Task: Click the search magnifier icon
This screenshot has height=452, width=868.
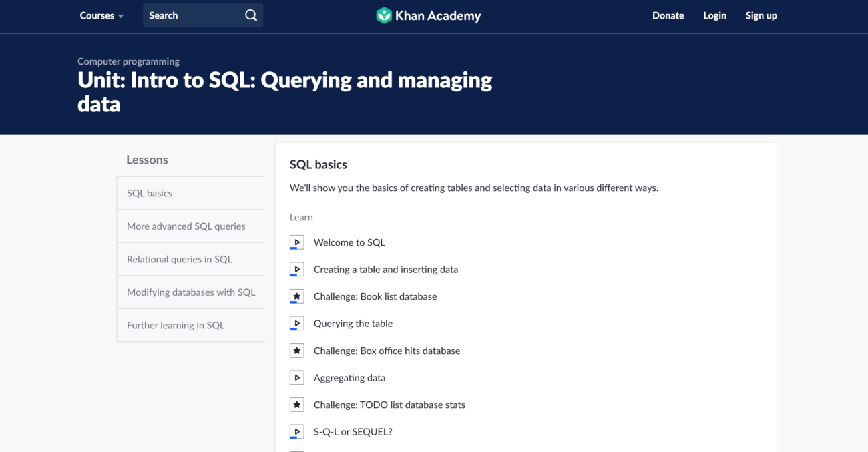Action: click(250, 15)
